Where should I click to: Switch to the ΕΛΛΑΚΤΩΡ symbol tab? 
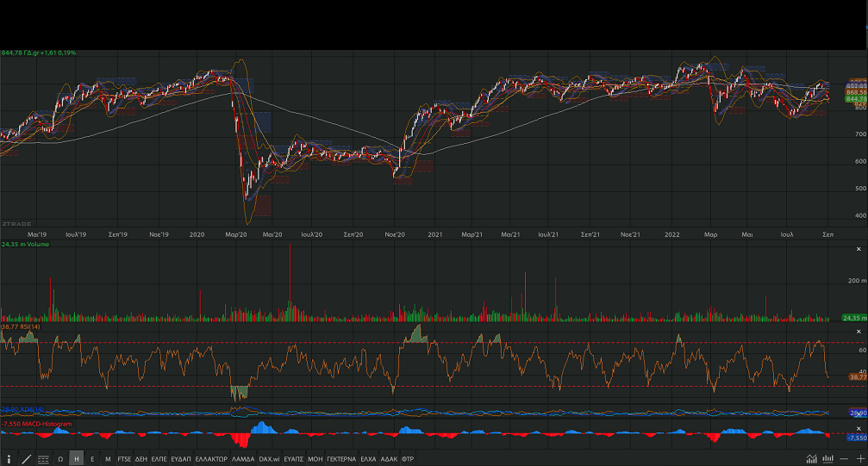click(x=210, y=459)
